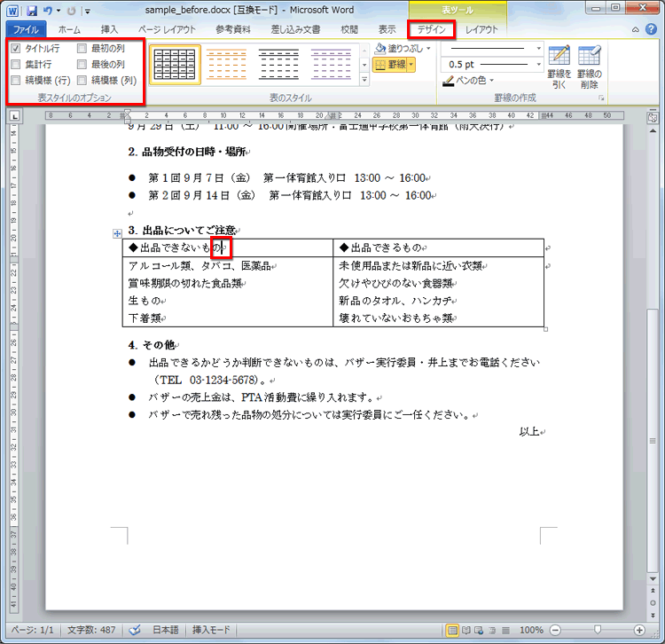Viewport: 665px width, 644px height.
Task: Minimize the ribbon with the caret icon
Action: point(636,29)
